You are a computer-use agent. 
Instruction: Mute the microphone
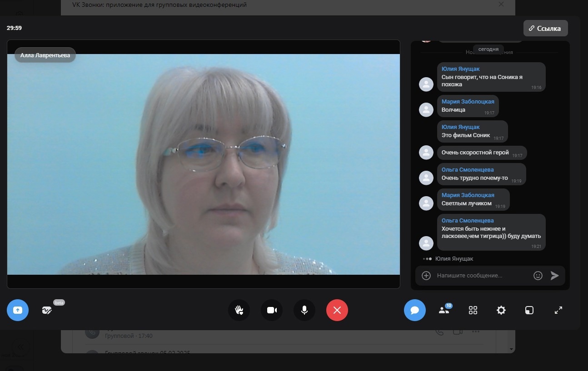[304, 310]
